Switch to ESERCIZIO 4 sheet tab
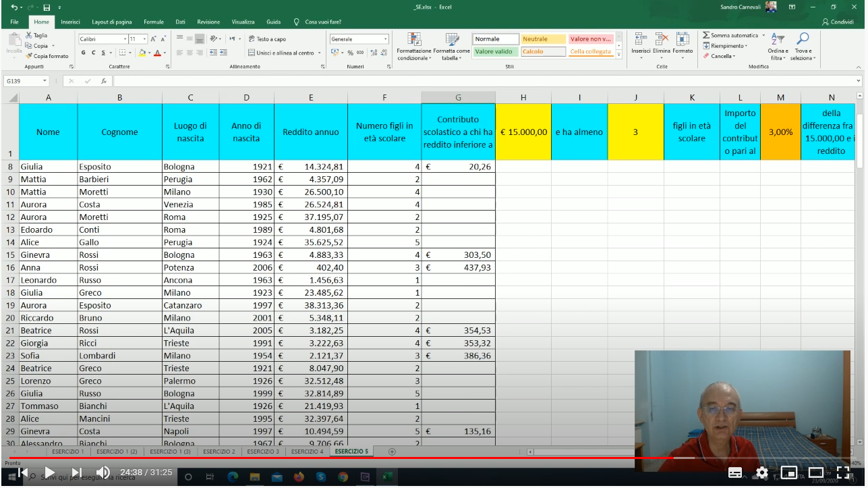868x488 pixels. (x=307, y=451)
